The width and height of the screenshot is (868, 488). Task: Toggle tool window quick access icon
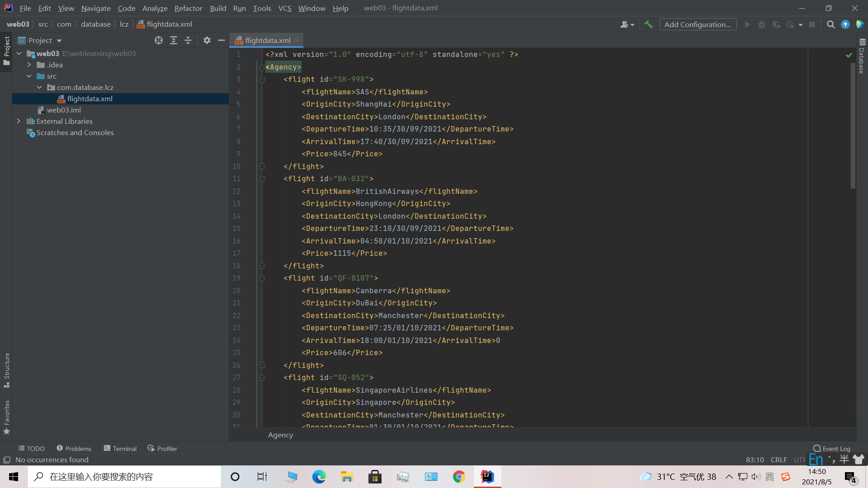pos(7,460)
